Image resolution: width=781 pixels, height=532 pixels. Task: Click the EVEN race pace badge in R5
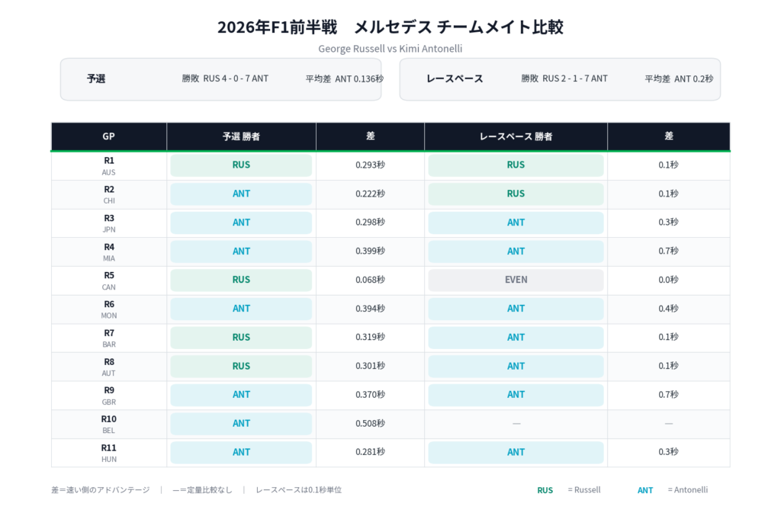click(x=516, y=280)
